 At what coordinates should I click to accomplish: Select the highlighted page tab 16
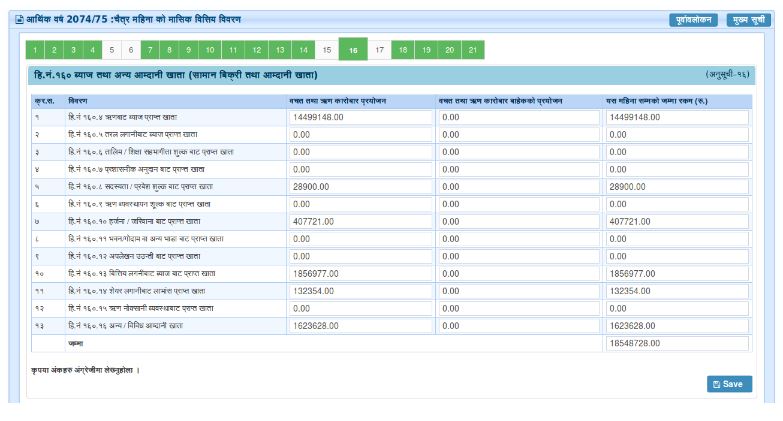pyautogui.click(x=353, y=50)
